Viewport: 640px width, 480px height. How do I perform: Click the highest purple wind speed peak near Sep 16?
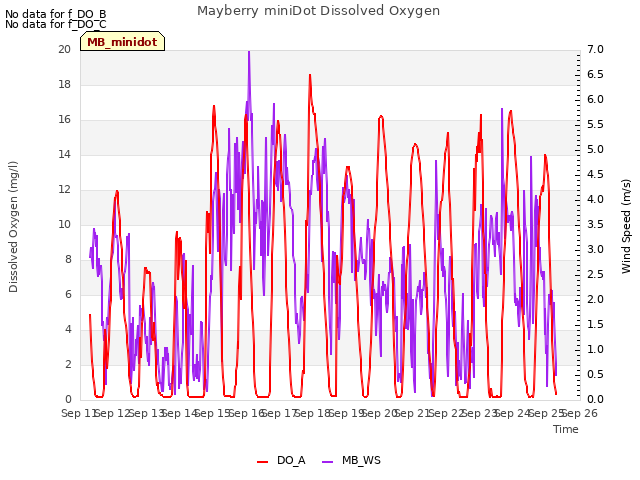pos(249,52)
